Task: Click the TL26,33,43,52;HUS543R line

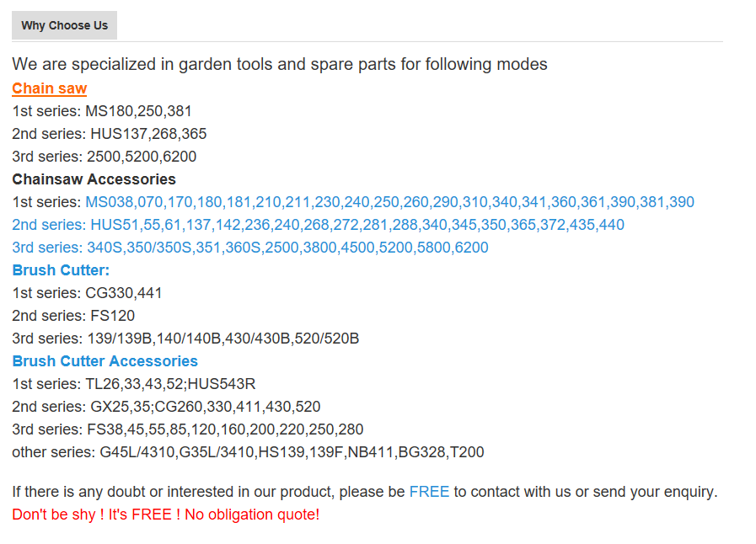Action: tap(134, 384)
